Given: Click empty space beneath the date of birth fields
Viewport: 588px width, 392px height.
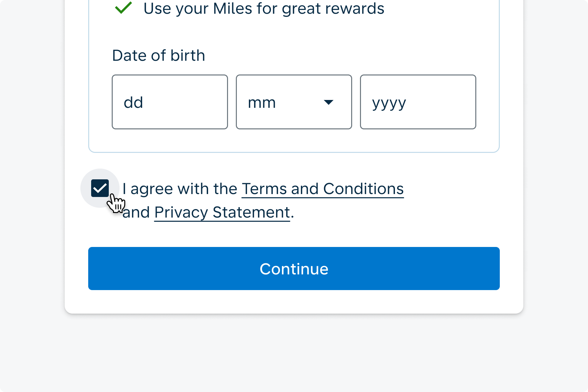Looking at the screenshot, I should click(294, 140).
